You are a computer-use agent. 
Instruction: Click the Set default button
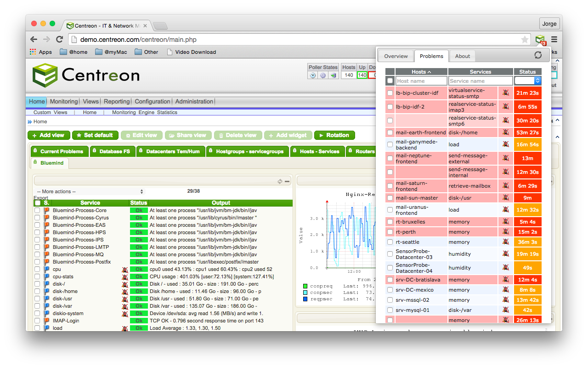tap(94, 135)
